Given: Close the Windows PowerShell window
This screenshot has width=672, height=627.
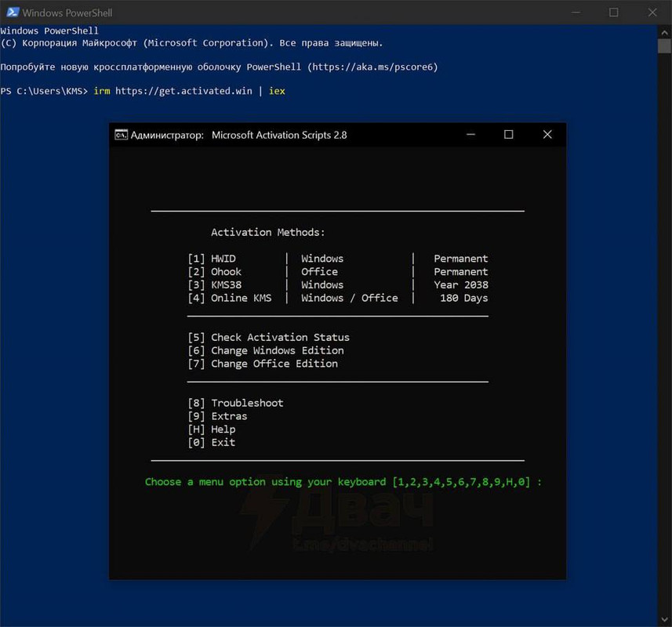Looking at the screenshot, I should click(x=652, y=13).
